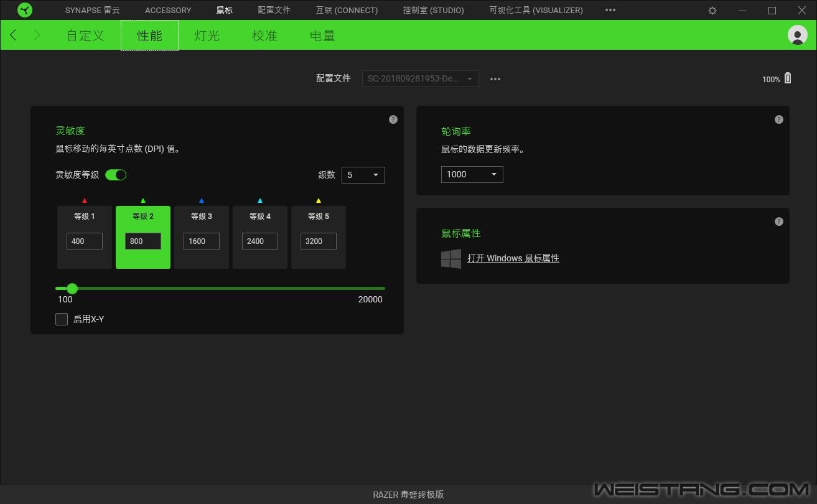Switch to the ACCESSORY tab

click(x=168, y=10)
